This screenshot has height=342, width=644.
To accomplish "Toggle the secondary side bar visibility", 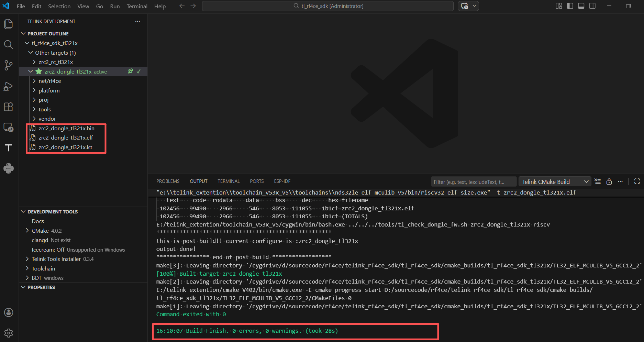I will tap(592, 6).
